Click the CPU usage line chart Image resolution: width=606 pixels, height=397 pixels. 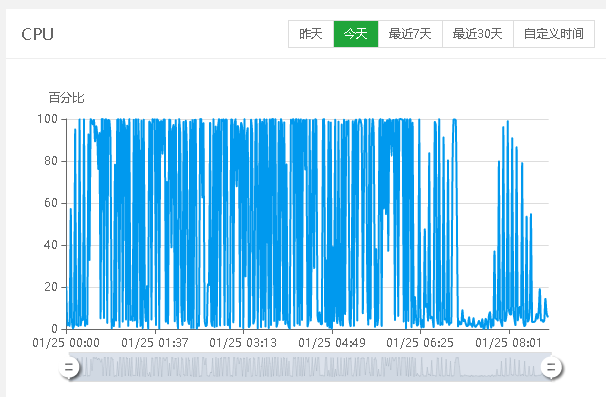point(308,224)
